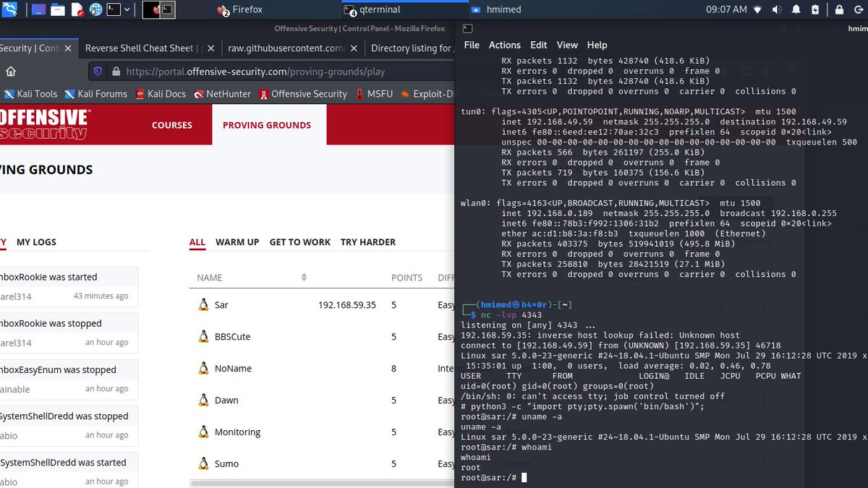The height and width of the screenshot is (488, 868).
Task: Click the battery power tray icon
Action: click(x=816, y=9)
